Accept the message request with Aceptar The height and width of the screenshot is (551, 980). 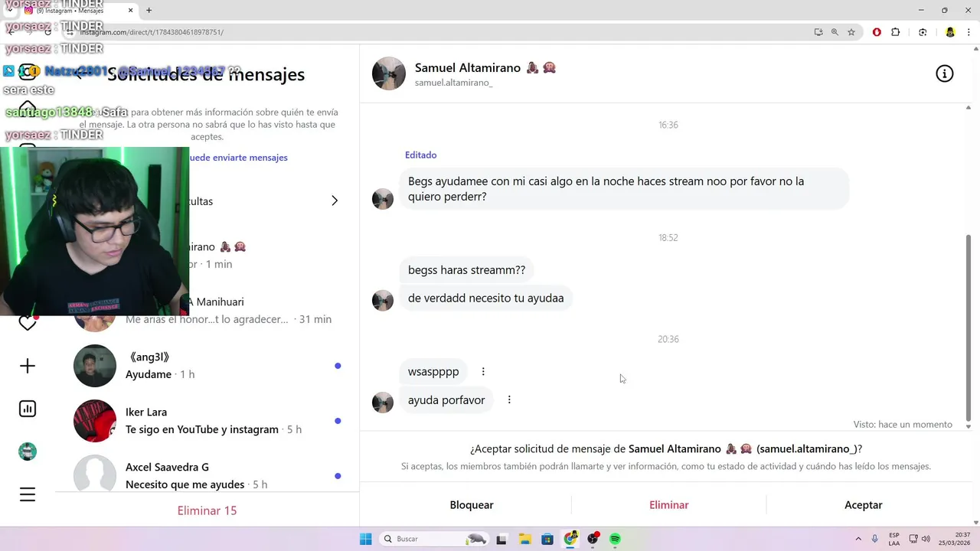coord(864,505)
